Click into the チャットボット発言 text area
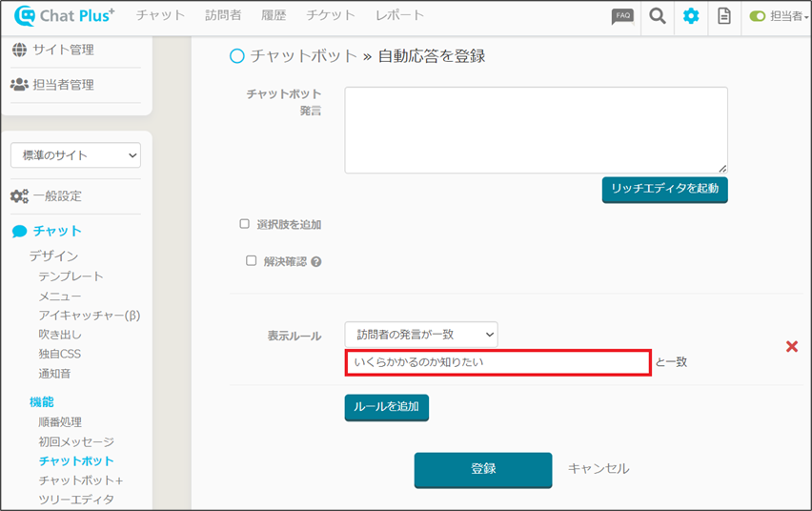This screenshot has width=812, height=511. click(x=536, y=130)
